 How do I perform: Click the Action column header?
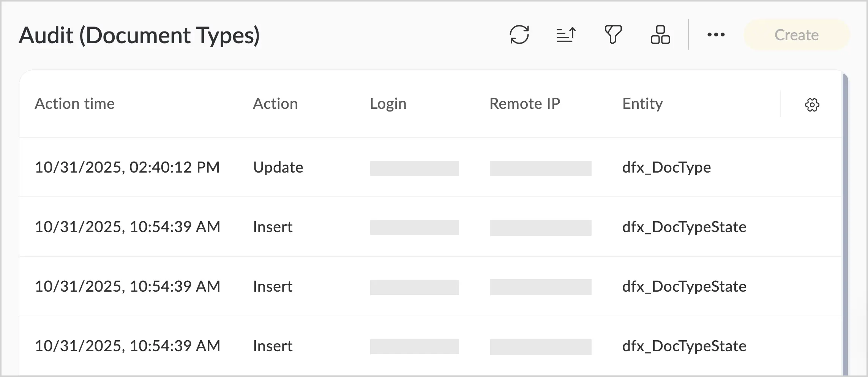pos(275,104)
